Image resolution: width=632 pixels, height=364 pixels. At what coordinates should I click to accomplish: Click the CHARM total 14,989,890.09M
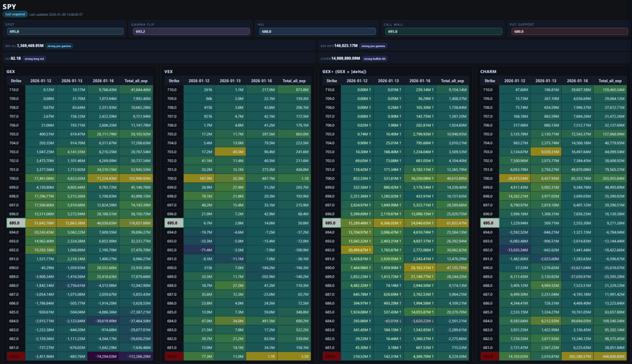(x=345, y=58)
